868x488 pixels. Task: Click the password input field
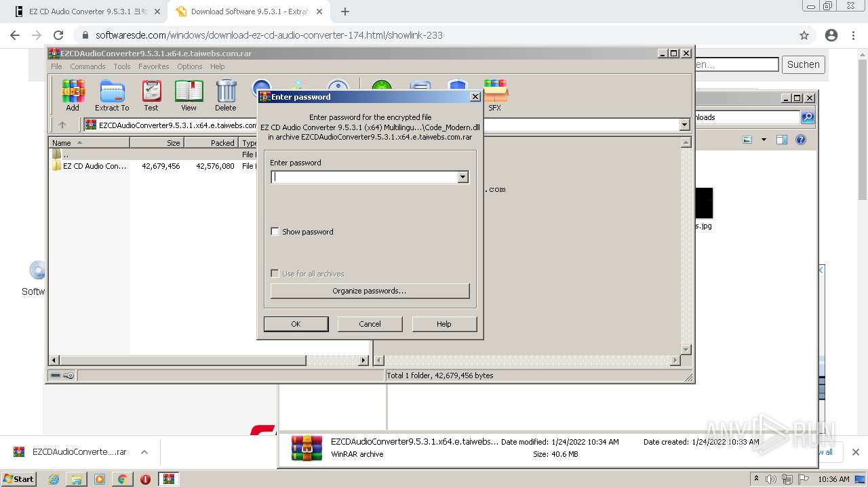tap(365, 178)
